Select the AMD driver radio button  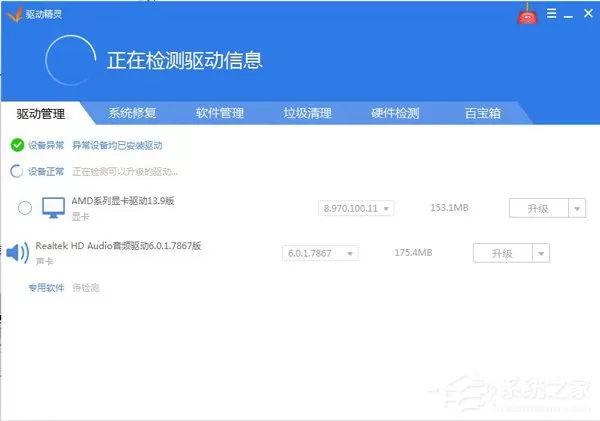tap(25, 208)
